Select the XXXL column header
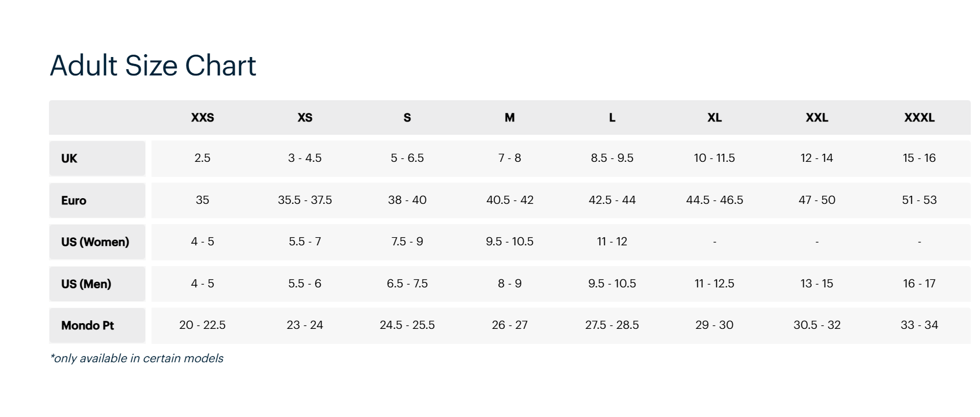The height and width of the screenshot is (417, 980). pyautogui.click(x=919, y=117)
